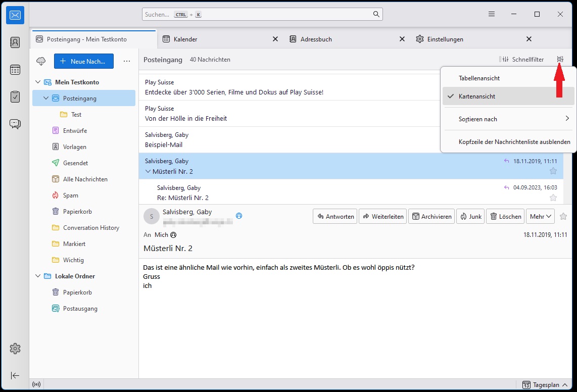This screenshot has width=577, height=392.
Task: Open the Address Book from the sidebar
Action: [x=15, y=42]
